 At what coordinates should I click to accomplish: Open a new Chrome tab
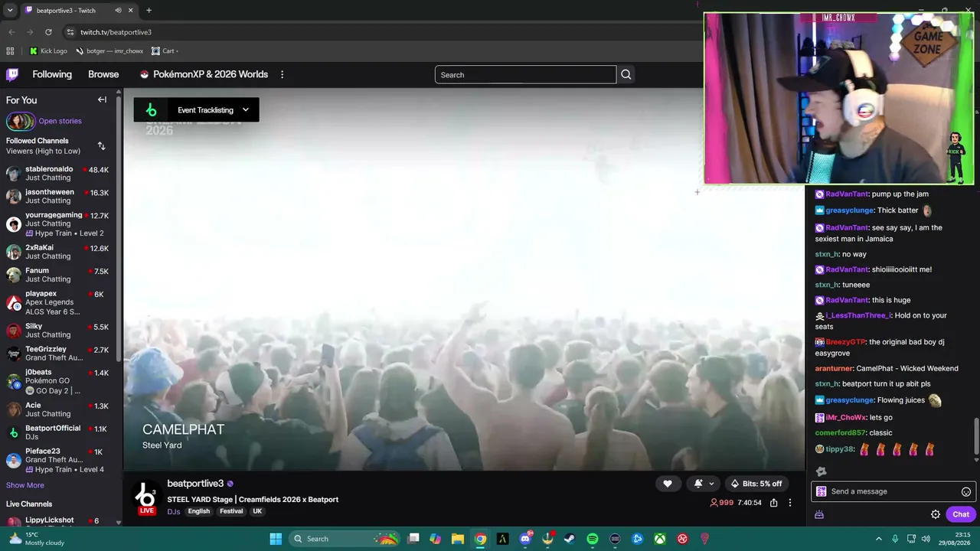tap(149, 11)
